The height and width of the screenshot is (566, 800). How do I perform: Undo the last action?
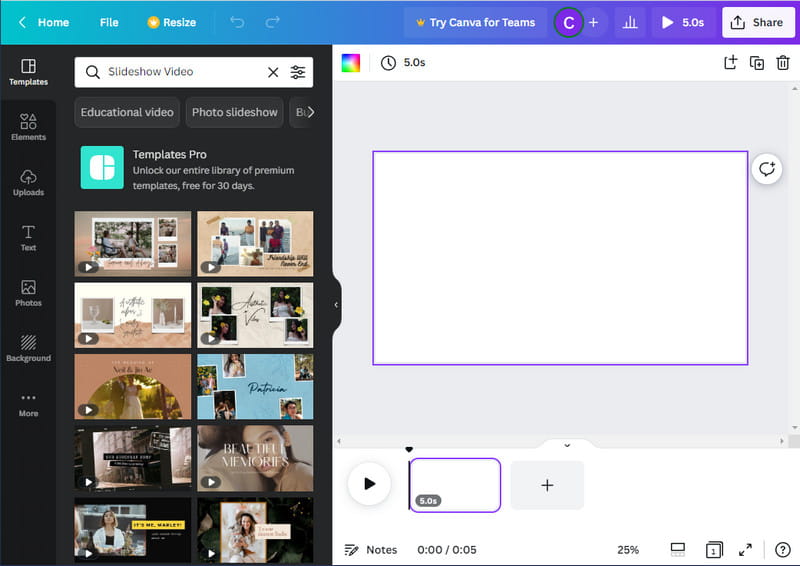237,22
